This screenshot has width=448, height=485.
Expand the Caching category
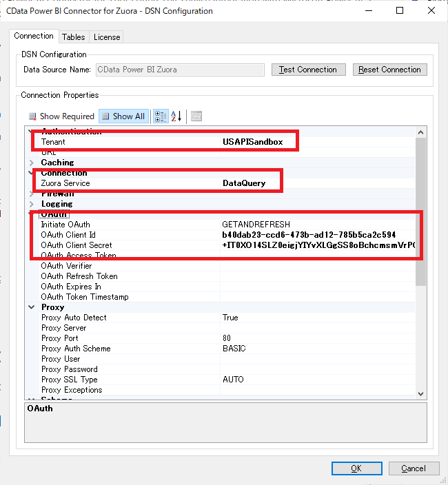[32, 163]
